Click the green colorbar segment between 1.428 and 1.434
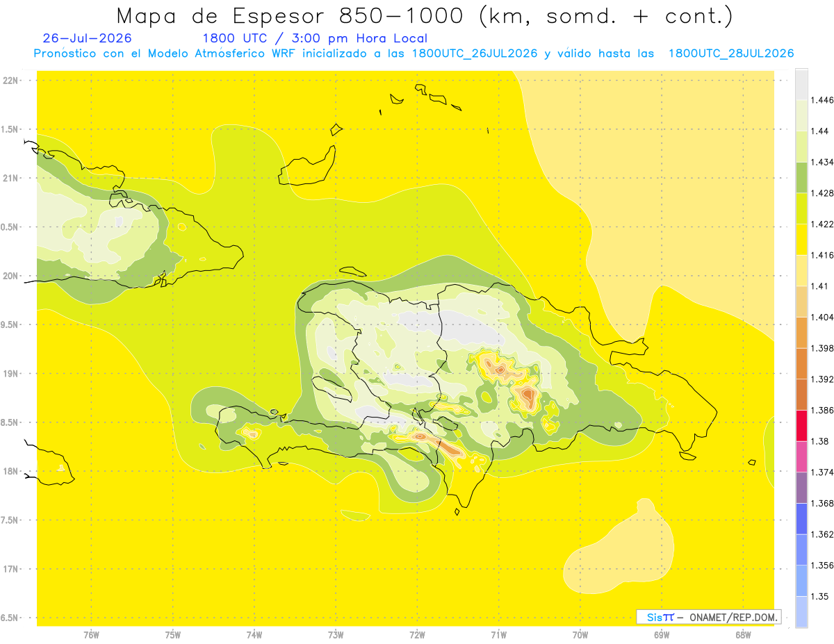Viewport: 834px width, 644px height. 801,178
